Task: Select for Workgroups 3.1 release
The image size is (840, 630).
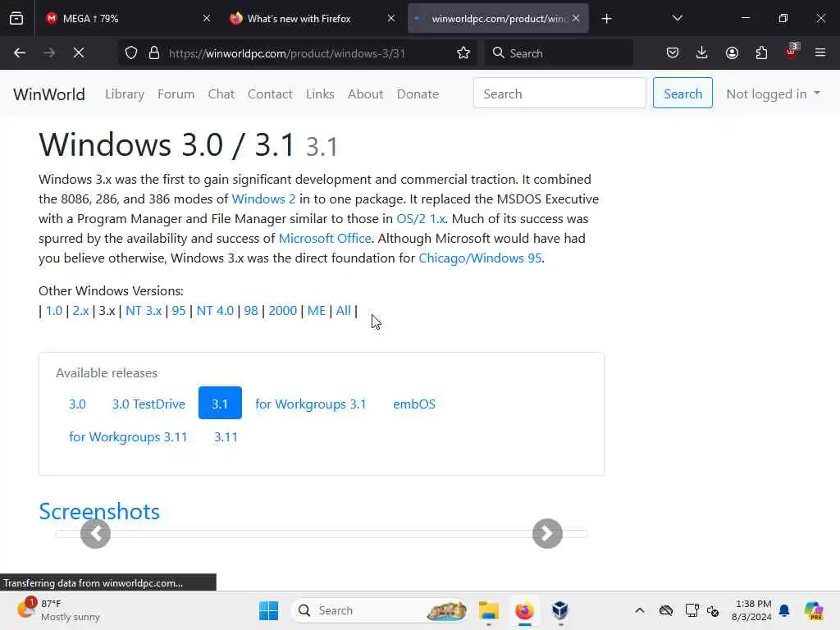Action: click(x=311, y=404)
